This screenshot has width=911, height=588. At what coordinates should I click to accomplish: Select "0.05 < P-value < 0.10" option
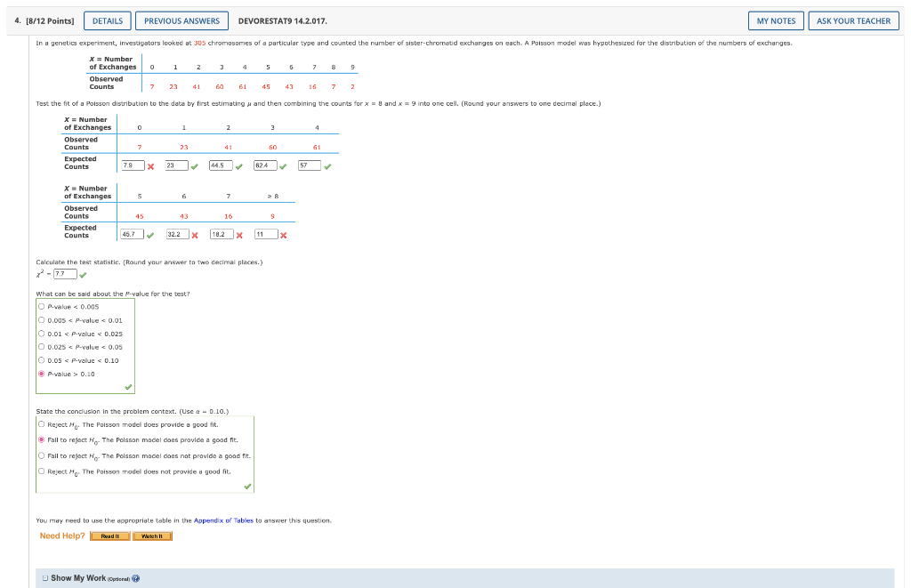(x=39, y=361)
